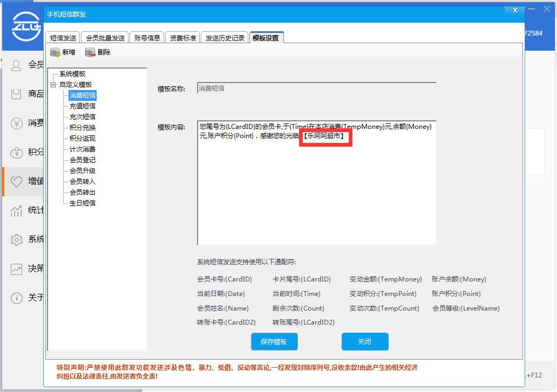Open the 统计 (Statistics) sidebar icon
This screenshot has height=392, width=557.
click(16, 210)
